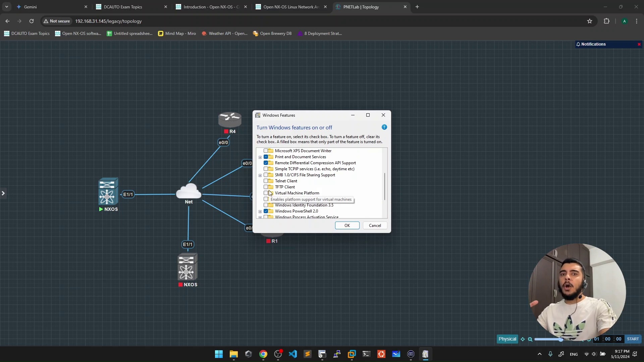Launch Visual Studio Code from taskbar
The height and width of the screenshot is (362, 644).
(293, 354)
